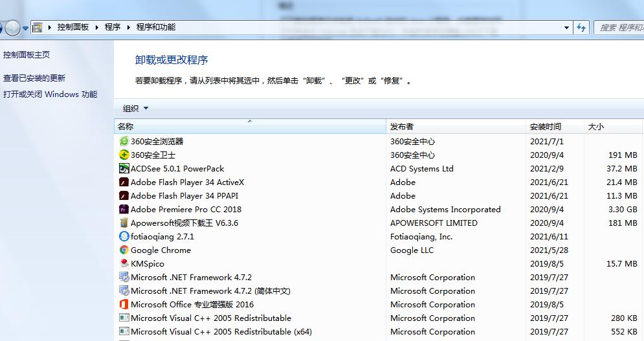This screenshot has width=644, height=341.
Task: Click the 15.7 MB size value
Action: [x=622, y=263]
